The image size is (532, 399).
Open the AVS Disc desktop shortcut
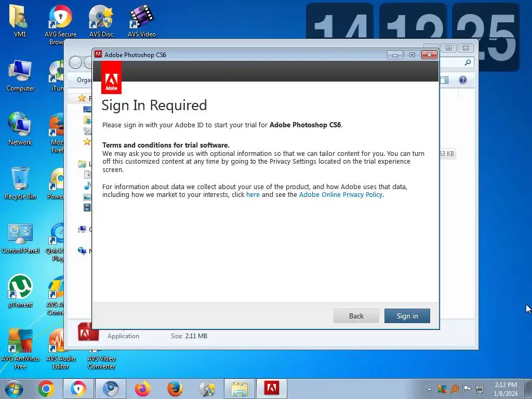(x=101, y=20)
